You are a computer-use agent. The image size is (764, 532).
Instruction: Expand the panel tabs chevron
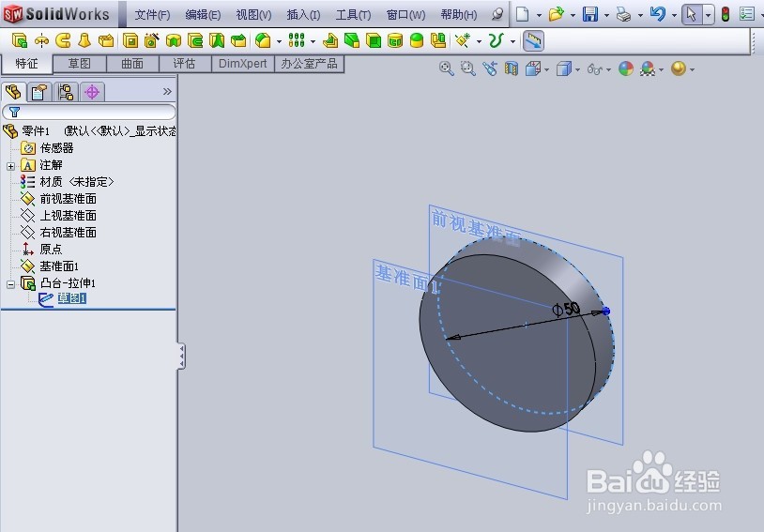[167, 91]
